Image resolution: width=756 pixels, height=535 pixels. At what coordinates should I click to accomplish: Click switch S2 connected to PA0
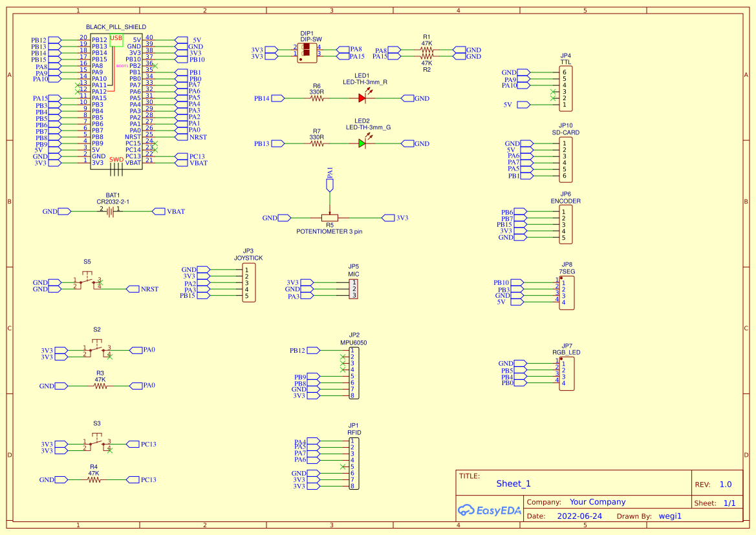pyautogui.click(x=98, y=348)
